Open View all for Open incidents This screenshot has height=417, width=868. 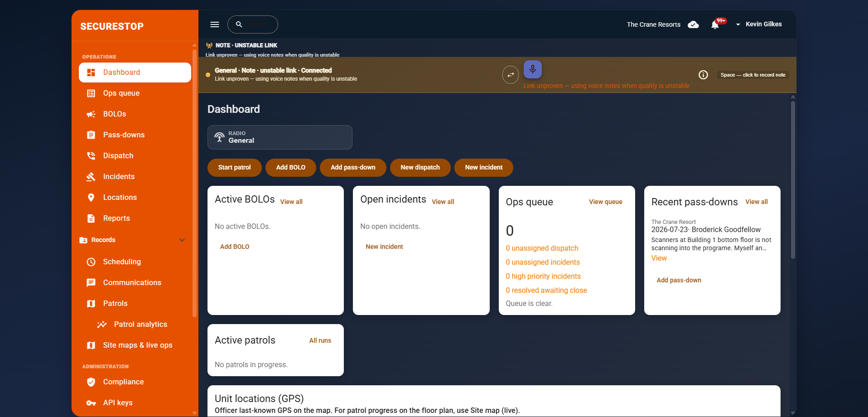tap(443, 202)
